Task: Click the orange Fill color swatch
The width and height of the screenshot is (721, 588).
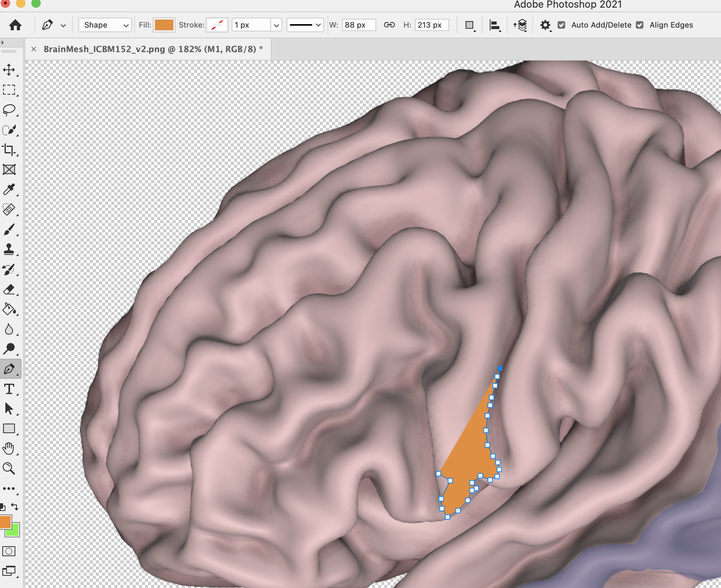Action: click(x=164, y=25)
